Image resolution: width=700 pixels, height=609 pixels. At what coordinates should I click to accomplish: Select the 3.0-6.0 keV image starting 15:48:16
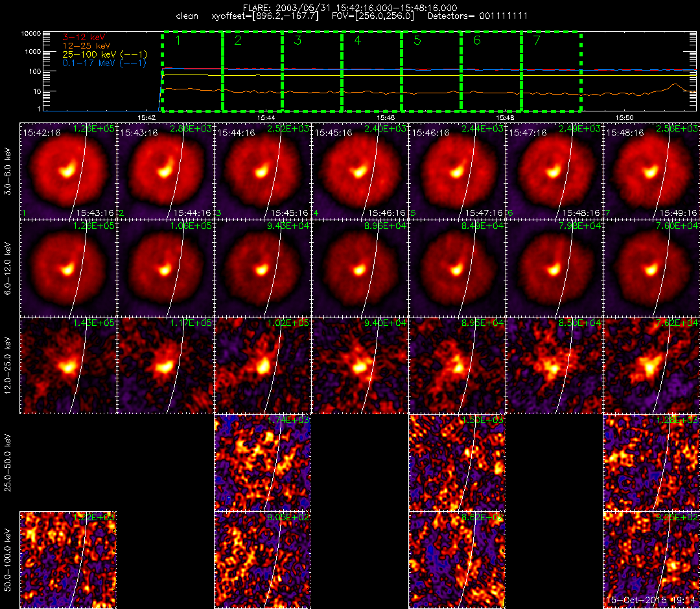651,171
